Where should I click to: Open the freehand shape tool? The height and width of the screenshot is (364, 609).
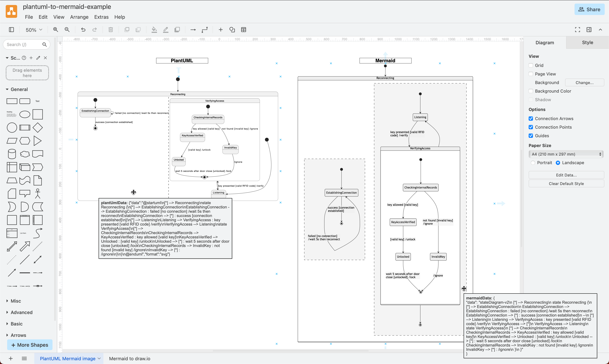pos(232,29)
